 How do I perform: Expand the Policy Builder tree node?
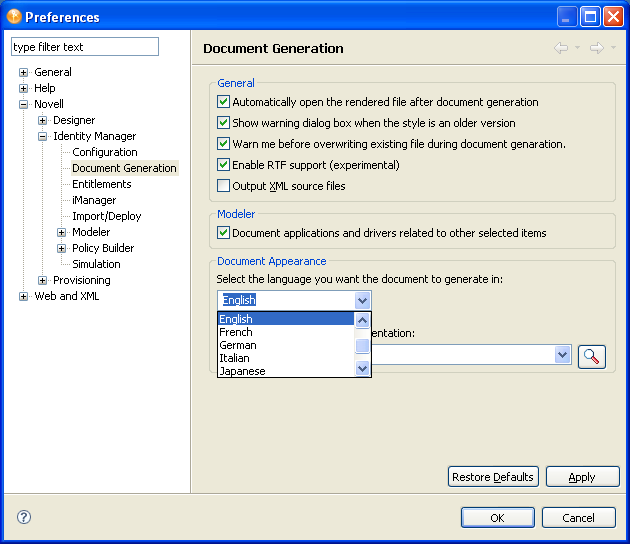point(62,248)
